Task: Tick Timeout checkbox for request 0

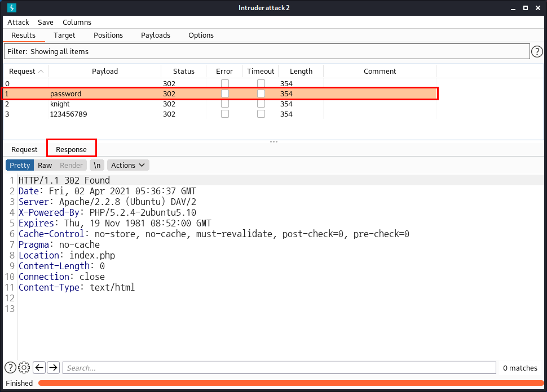Action: pyautogui.click(x=261, y=83)
